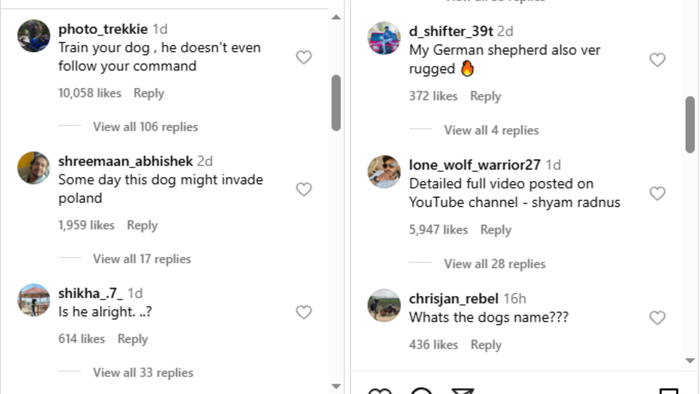The height and width of the screenshot is (394, 700).
Task: Like photo_trekkie's comment with the heart
Action: click(304, 57)
